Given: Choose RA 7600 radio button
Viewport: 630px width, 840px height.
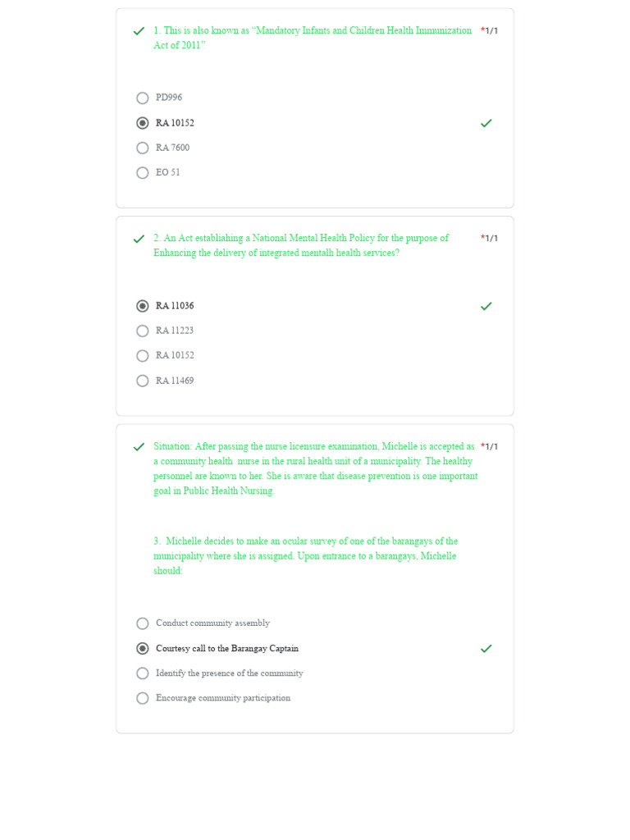Looking at the screenshot, I should point(143,148).
